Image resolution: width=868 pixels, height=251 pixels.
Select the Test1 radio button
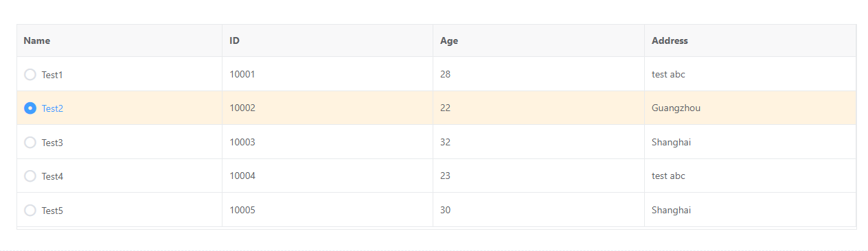tap(30, 74)
